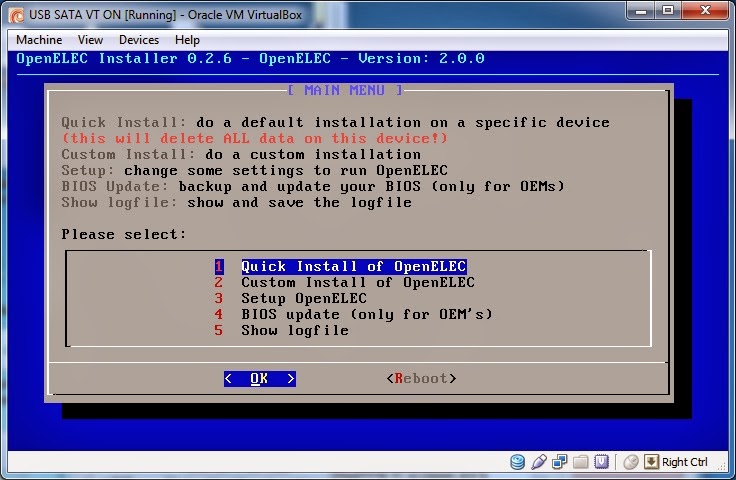Click the Right Ctrl host key label

pos(684,462)
